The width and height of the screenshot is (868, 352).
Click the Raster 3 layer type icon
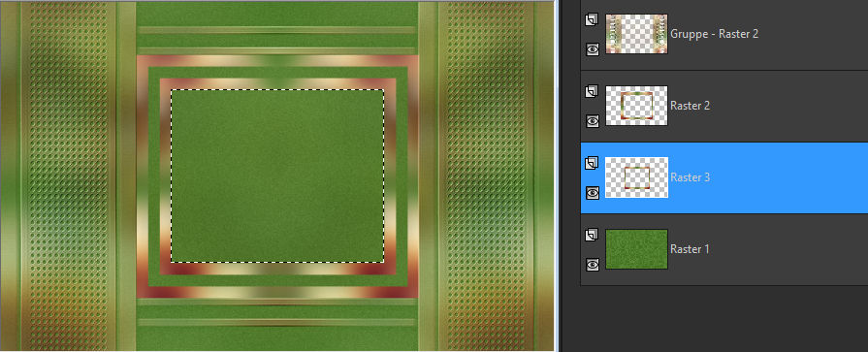click(592, 163)
